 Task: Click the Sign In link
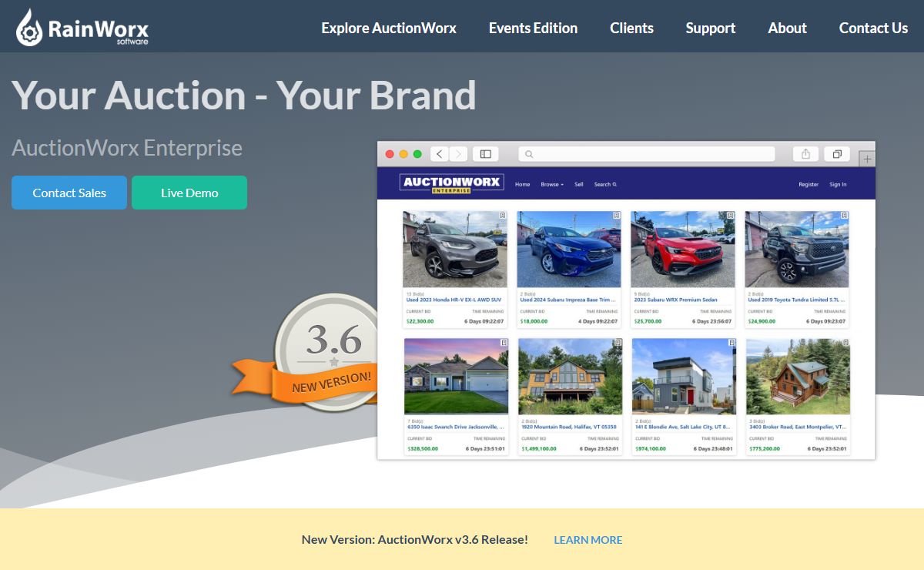[x=838, y=185]
